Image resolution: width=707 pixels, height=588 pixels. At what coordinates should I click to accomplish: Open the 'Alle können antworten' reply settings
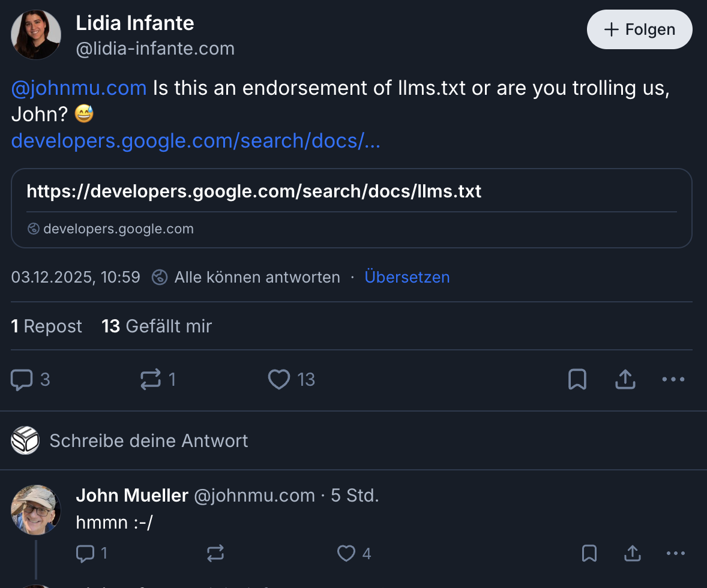[x=257, y=277]
